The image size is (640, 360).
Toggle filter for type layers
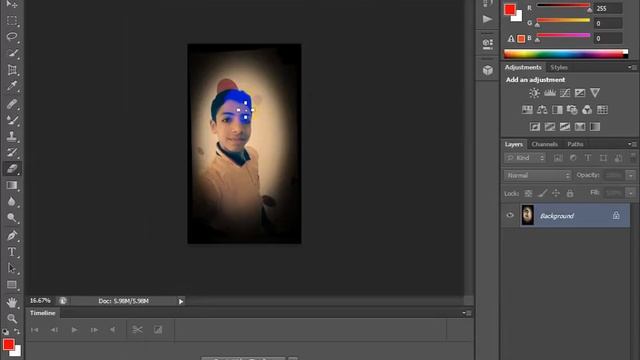588,158
